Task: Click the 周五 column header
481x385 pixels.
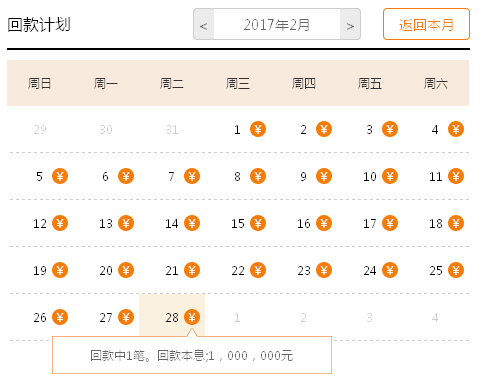Action: coord(370,83)
